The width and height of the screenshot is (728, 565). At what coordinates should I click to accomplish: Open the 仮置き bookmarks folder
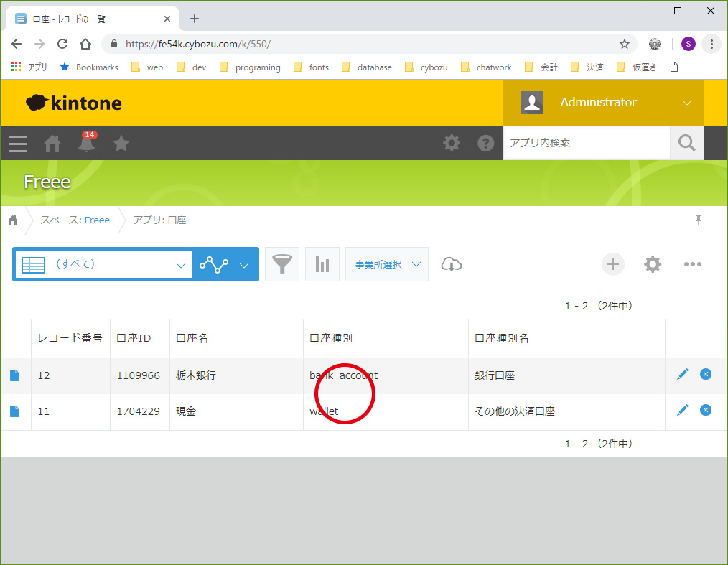(637, 67)
